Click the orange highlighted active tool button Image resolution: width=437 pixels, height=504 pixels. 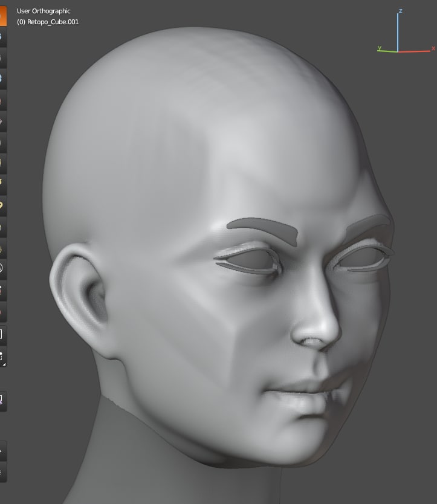[x=3, y=16]
